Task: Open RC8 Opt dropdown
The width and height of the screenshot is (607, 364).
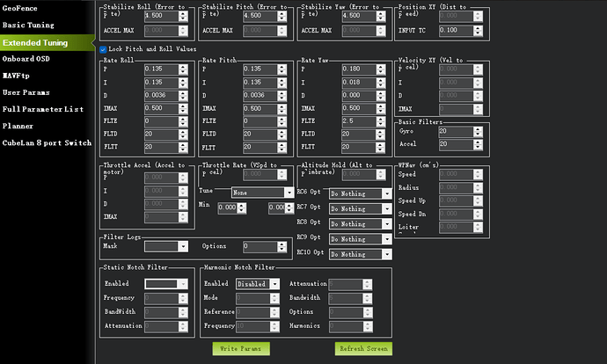Action: point(361,224)
